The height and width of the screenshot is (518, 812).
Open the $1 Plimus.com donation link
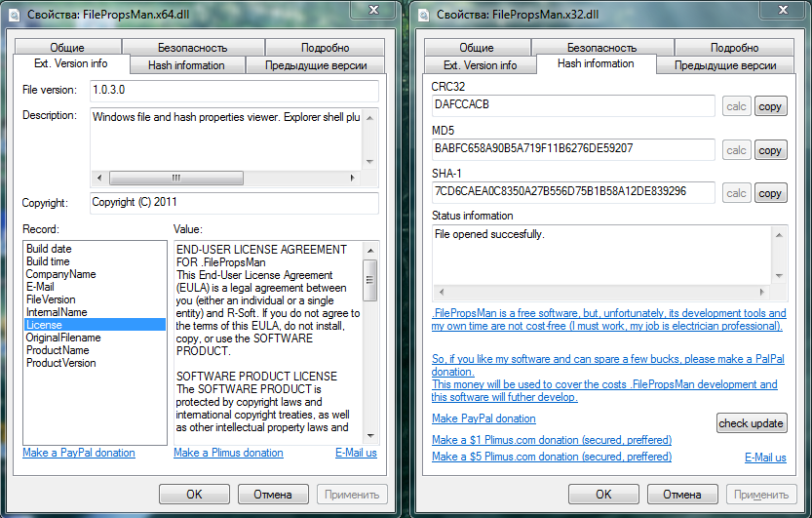pyautogui.click(x=552, y=440)
